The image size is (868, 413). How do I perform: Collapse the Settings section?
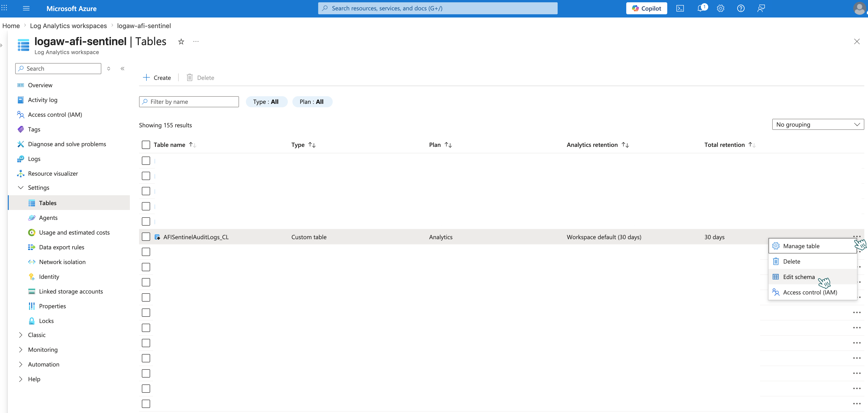click(20, 188)
